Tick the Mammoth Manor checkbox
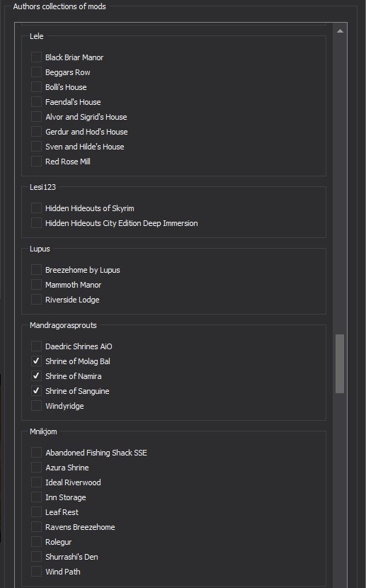366x588 pixels. pos(36,285)
